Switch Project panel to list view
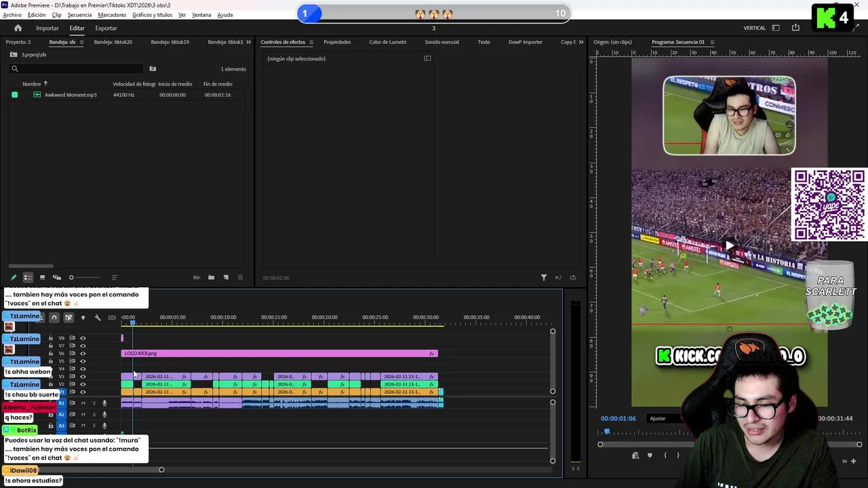 [x=28, y=277]
